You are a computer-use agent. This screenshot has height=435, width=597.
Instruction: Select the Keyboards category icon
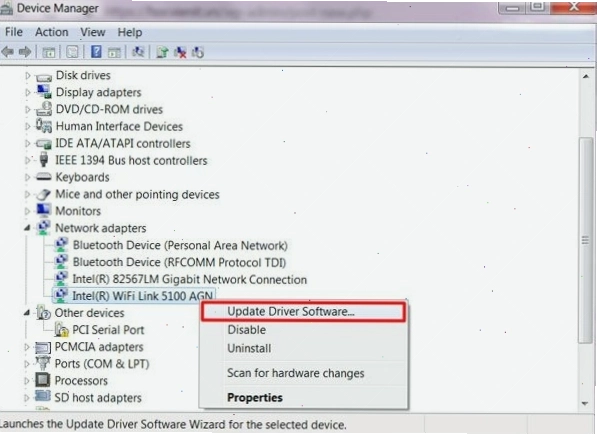[44, 177]
